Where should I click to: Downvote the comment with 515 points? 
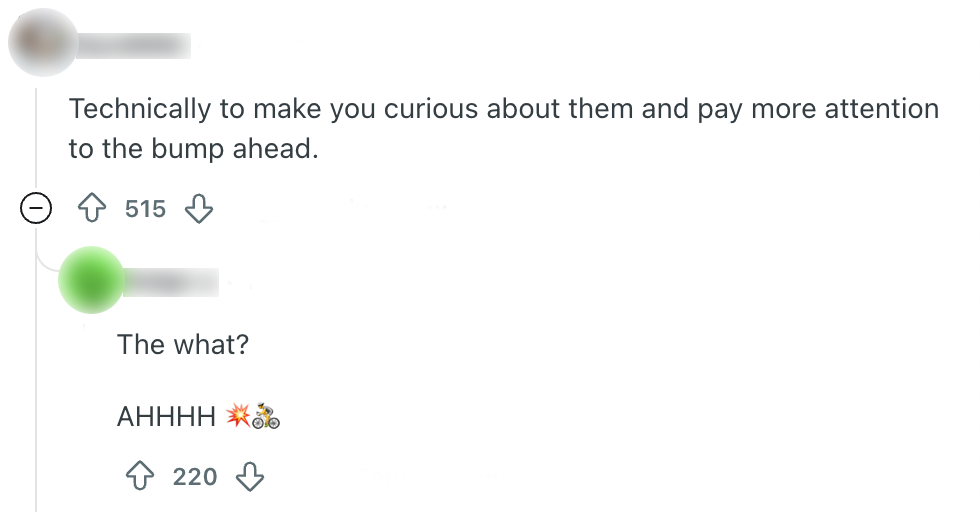(200, 209)
